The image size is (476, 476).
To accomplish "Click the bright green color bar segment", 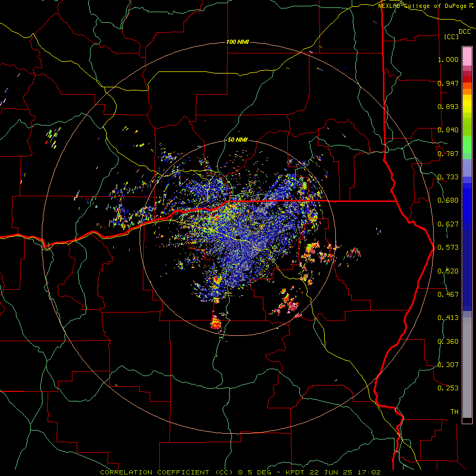I will 467,144.
